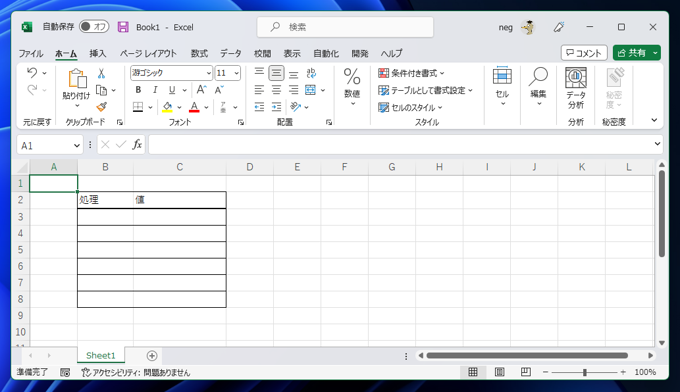Select the Sheet1 tab

101,356
